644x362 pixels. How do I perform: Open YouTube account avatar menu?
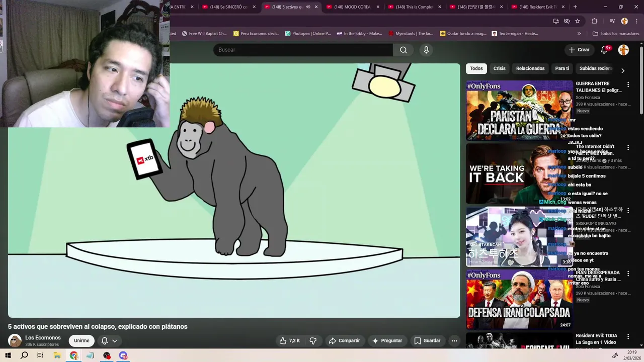(623, 50)
